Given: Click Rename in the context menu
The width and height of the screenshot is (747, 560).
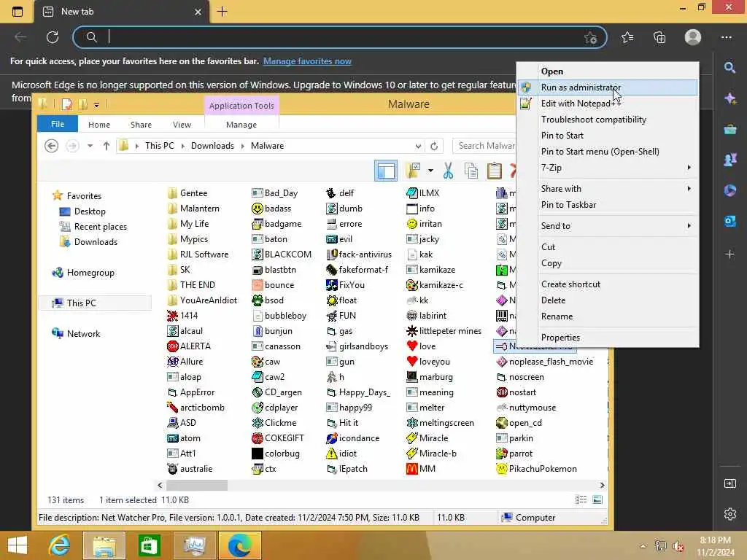Looking at the screenshot, I should coord(608,316).
